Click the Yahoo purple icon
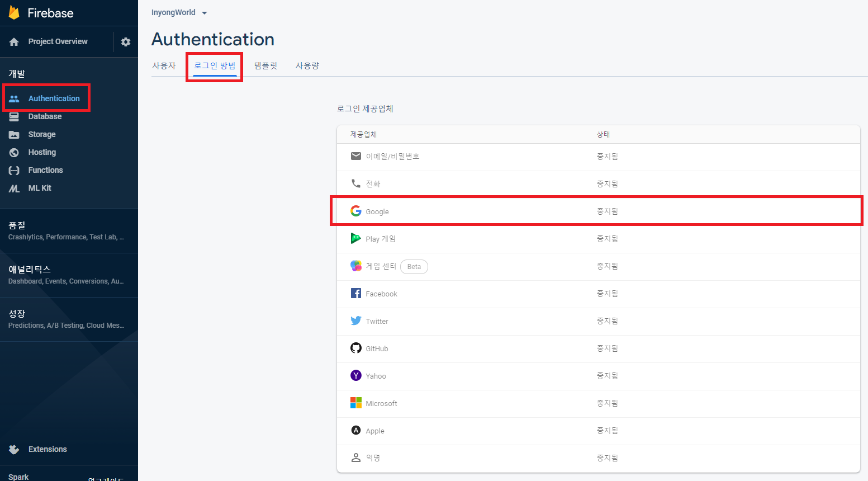The width and height of the screenshot is (868, 481). pyautogui.click(x=356, y=375)
